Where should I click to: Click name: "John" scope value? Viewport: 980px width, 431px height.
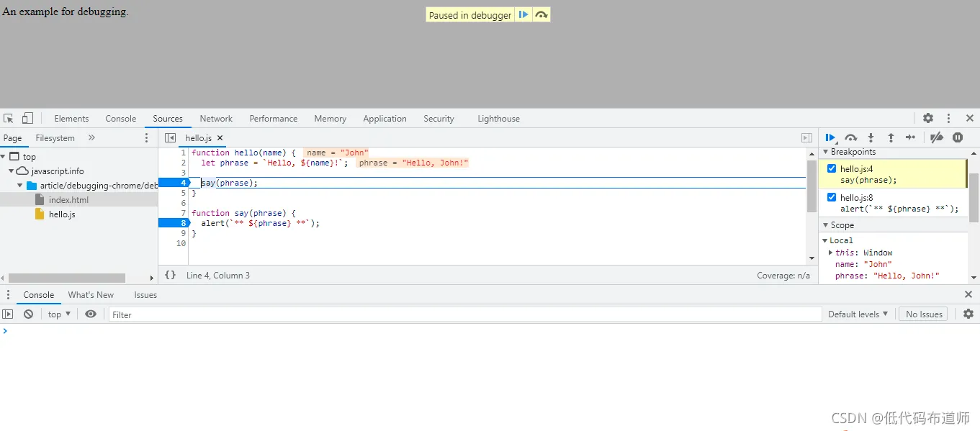[x=863, y=264]
